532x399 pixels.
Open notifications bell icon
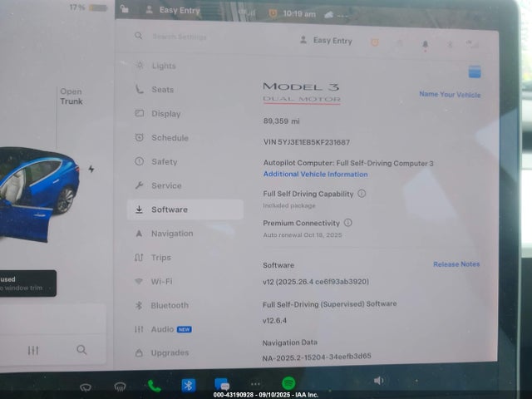coord(425,44)
